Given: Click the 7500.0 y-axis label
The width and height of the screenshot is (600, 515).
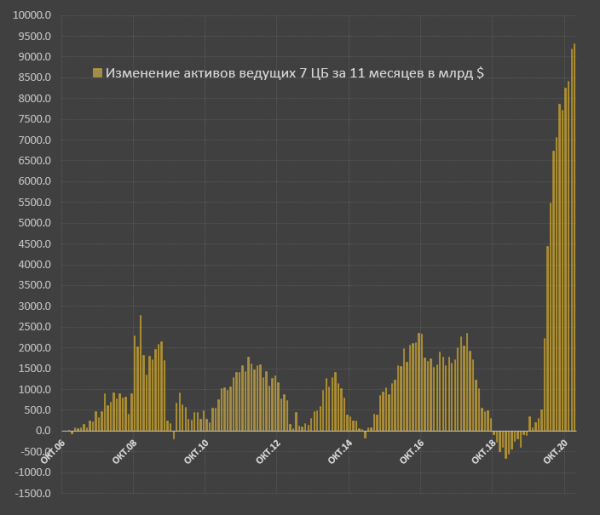Looking at the screenshot, I should (x=34, y=119).
